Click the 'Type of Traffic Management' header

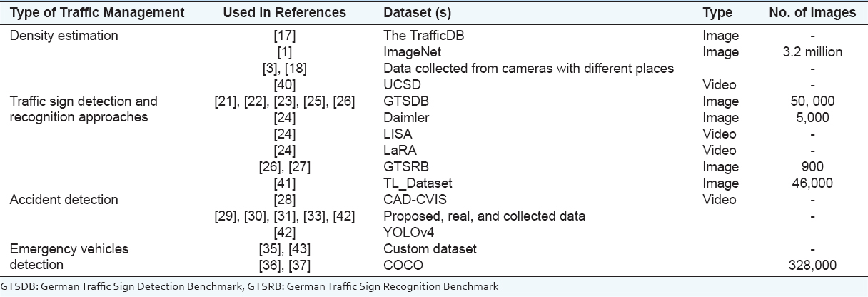point(97,13)
